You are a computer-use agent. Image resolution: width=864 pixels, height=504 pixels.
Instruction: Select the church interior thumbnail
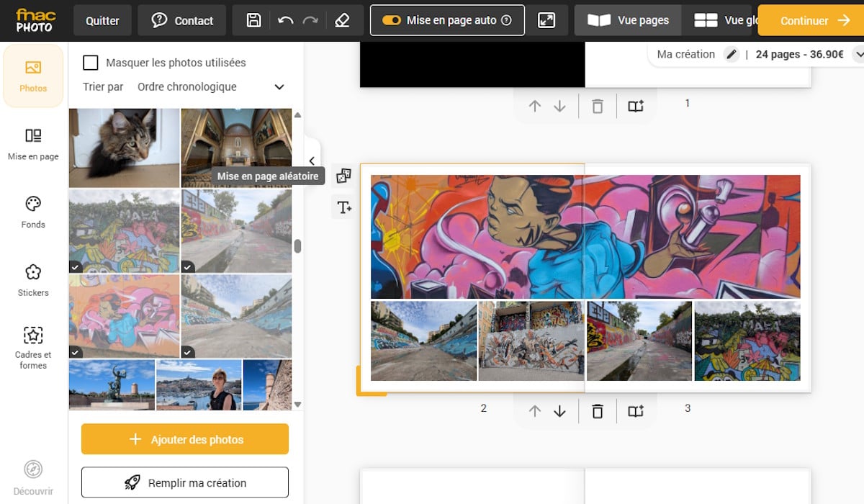pos(236,148)
